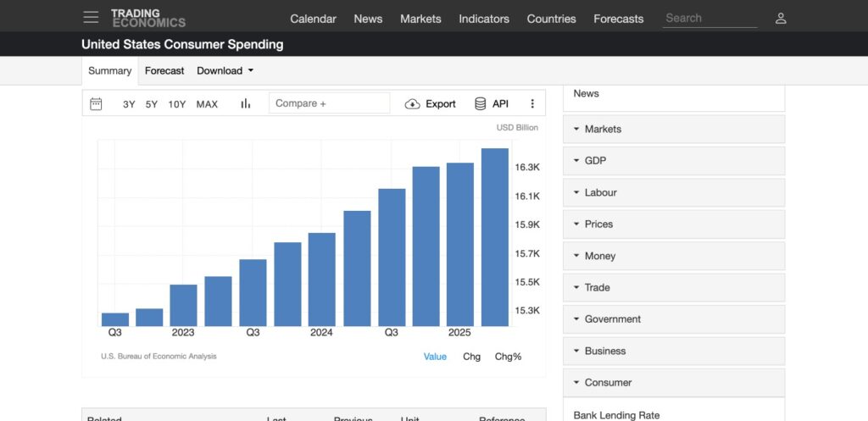This screenshot has height=421, width=868.
Task: Expand the Markets sidebar section
Action: pos(674,129)
